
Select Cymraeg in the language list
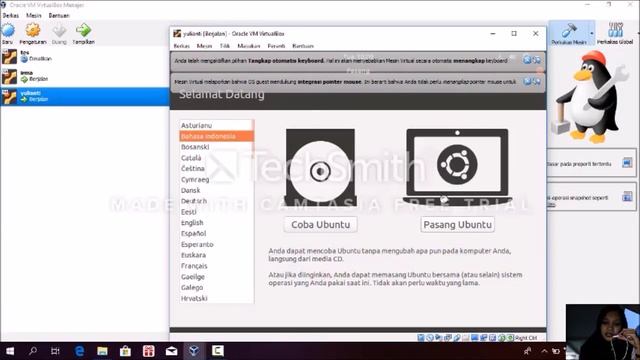tap(216, 179)
